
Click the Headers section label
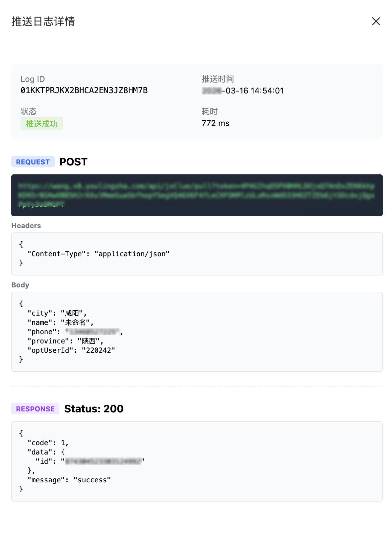[x=26, y=226]
